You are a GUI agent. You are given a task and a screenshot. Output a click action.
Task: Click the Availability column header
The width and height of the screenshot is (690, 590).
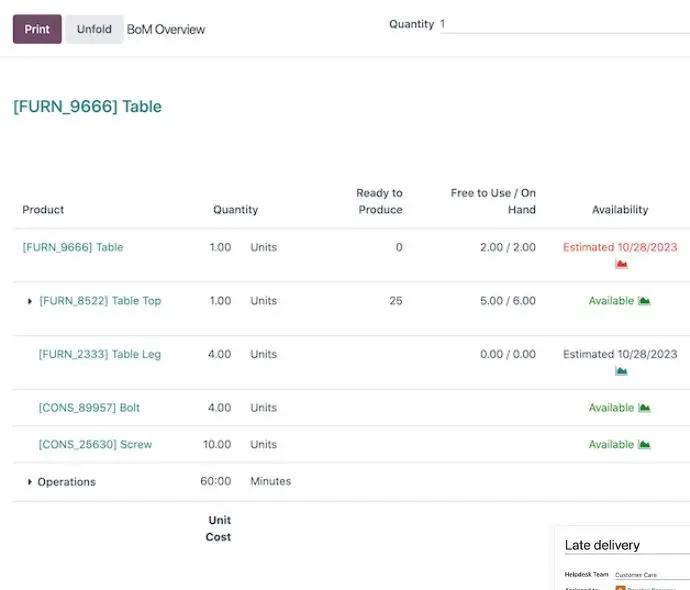[x=620, y=210]
